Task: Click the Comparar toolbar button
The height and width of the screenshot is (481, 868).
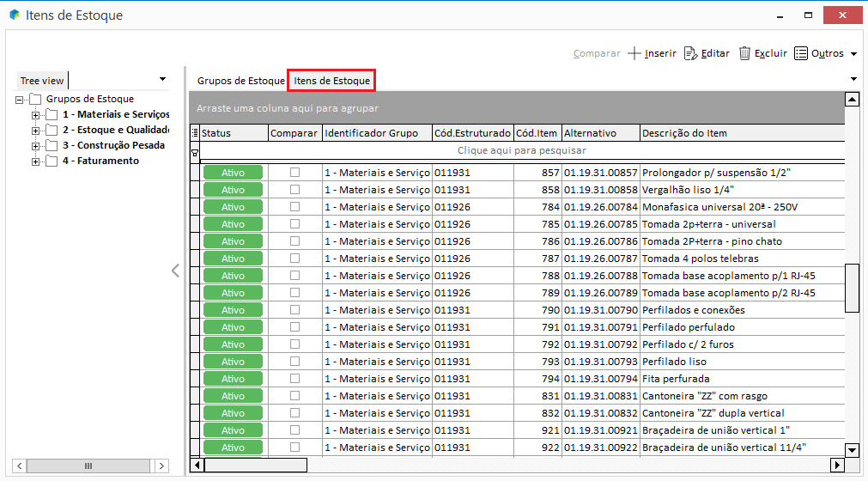Action: point(597,53)
